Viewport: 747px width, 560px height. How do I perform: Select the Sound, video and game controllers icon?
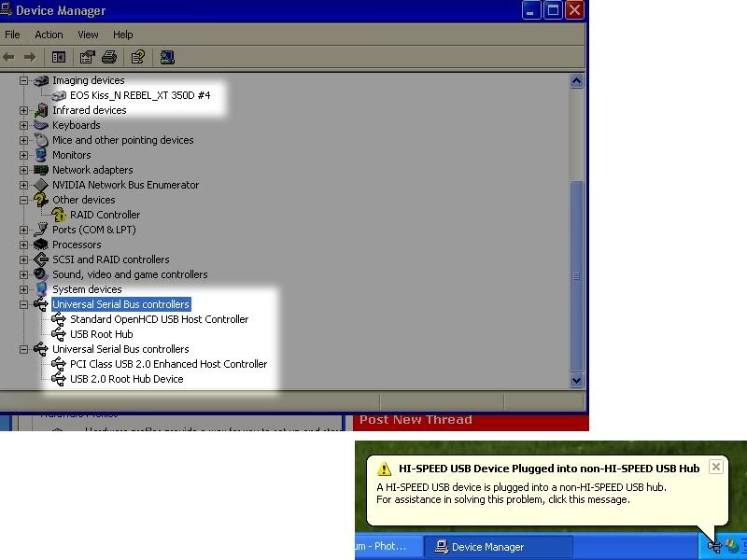coord(41,274)
